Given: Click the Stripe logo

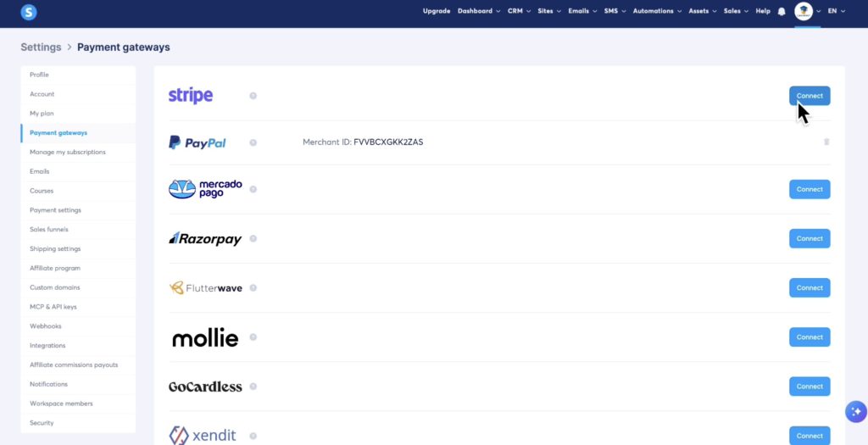Looking at the screenshot, I should click(x=191, y=96).
